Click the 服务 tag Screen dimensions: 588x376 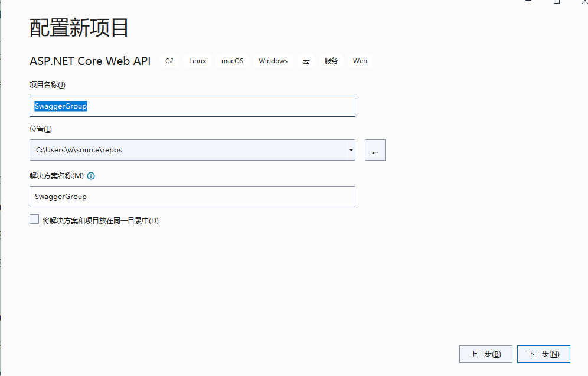[331, 61]
